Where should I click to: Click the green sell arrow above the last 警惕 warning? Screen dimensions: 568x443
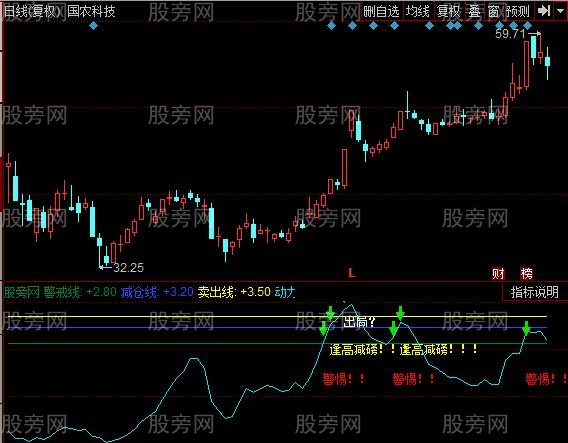tap(526, 328)
